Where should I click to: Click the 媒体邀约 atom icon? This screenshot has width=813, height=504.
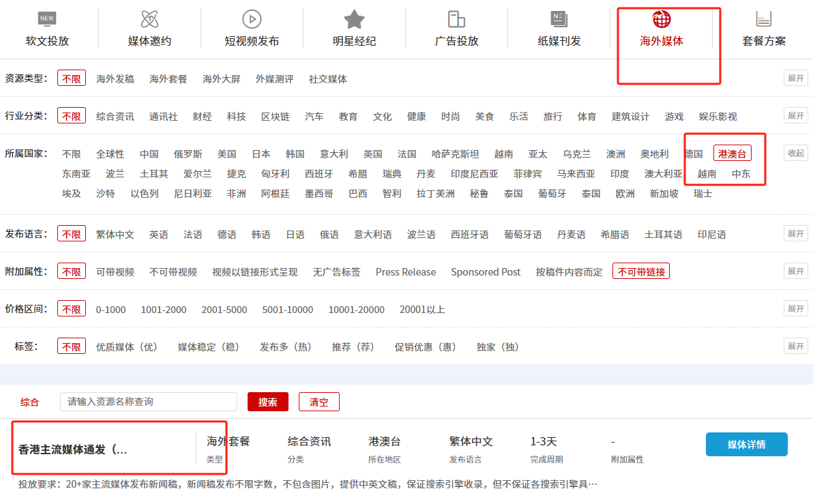click(149, 18)
